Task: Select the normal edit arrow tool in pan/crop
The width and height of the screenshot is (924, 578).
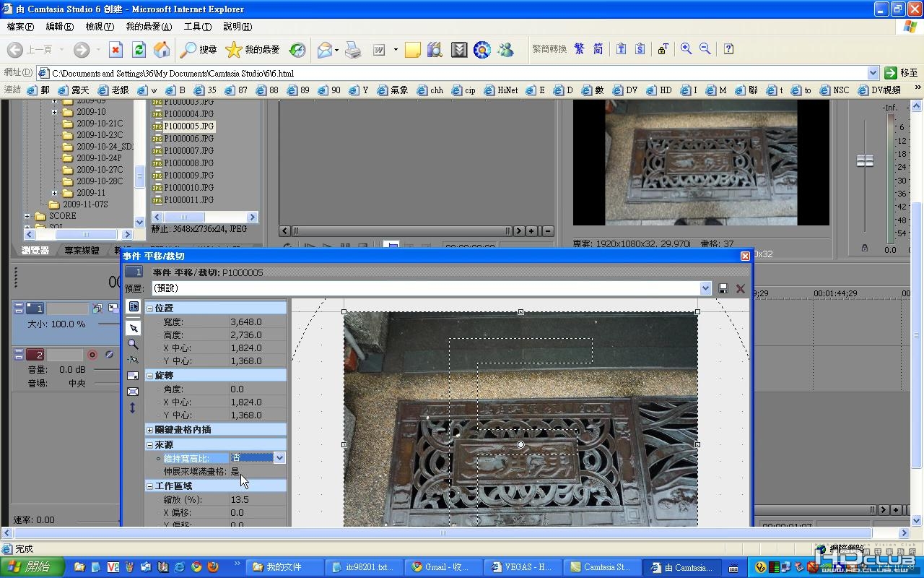Action: [133, 328]
